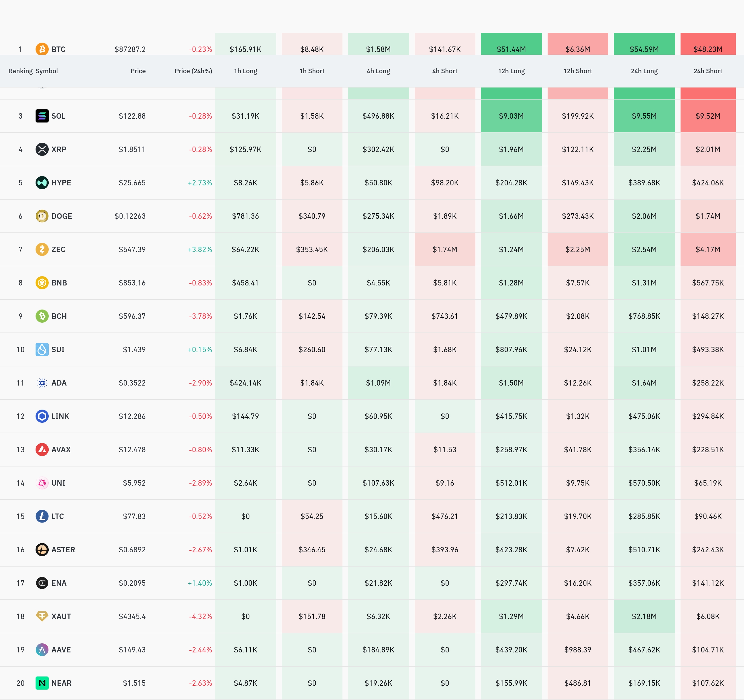744x700 pixels.
Task: Open the XAUT symbol link
Action: 61,616
